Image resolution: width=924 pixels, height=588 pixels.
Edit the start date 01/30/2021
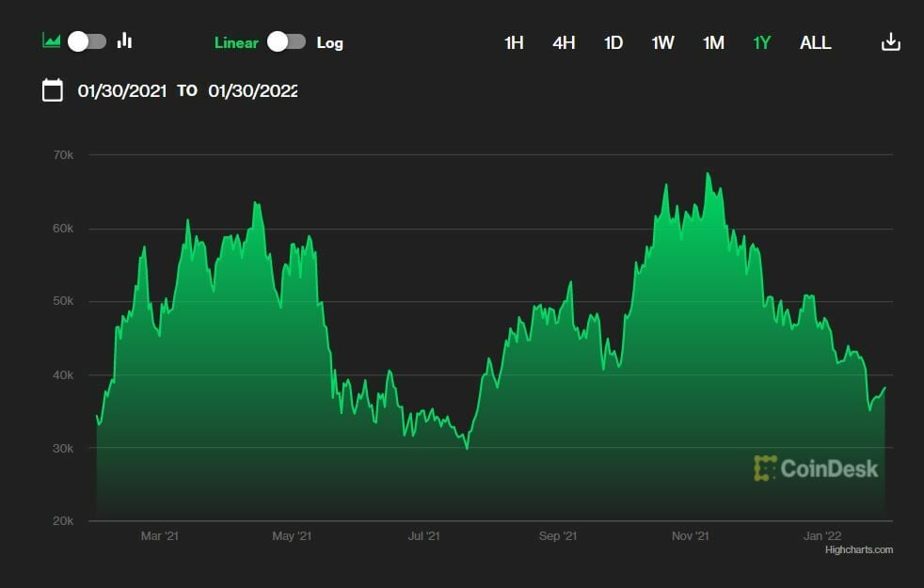pos(122,90)
